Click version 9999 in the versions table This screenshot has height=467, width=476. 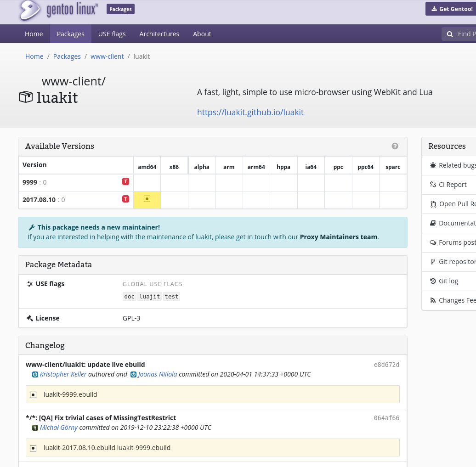click(x=30, y=182)
